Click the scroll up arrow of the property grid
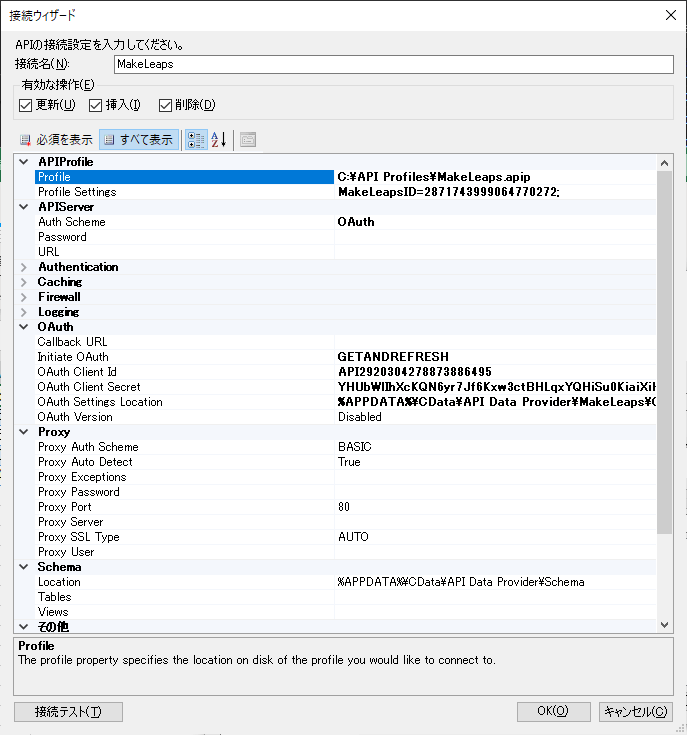The image size is (687, 735). point(664,163)
